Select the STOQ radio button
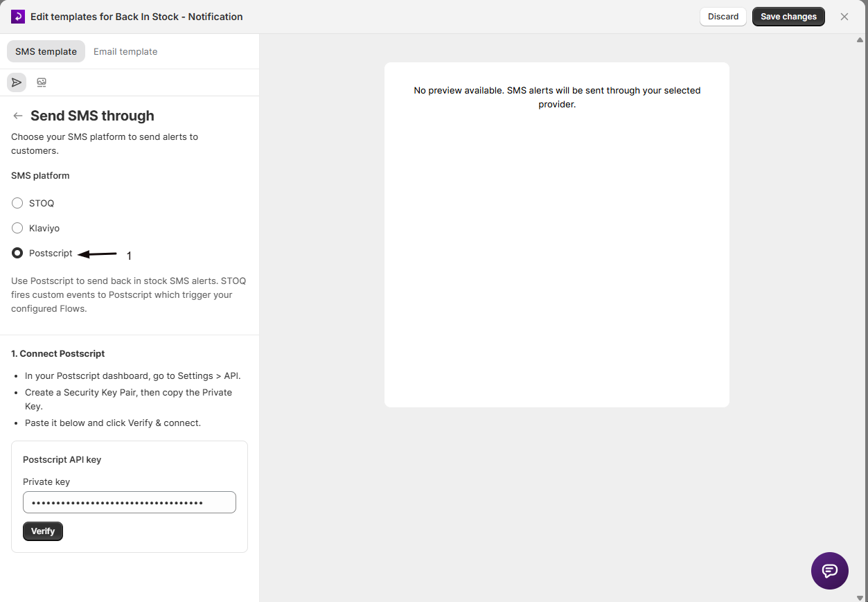 17,203
